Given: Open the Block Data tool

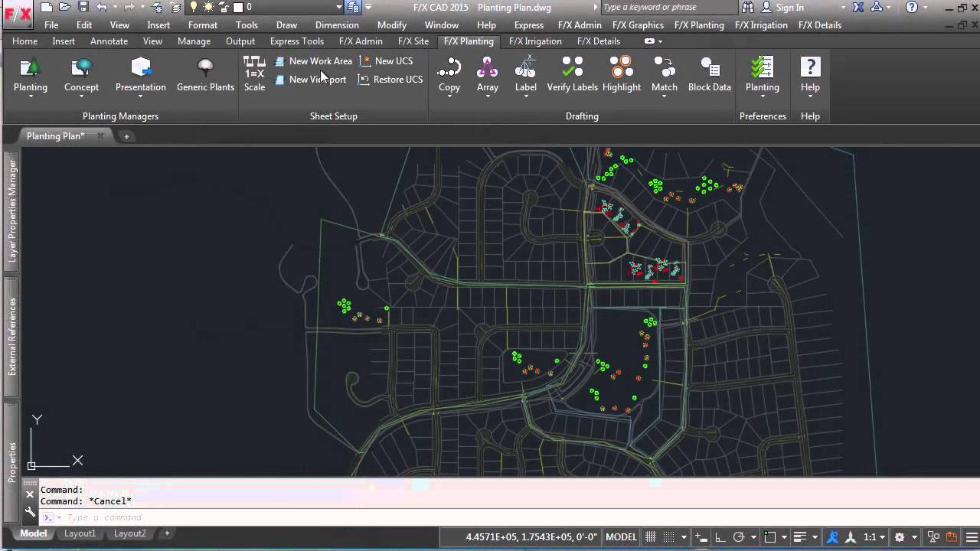Looking at the screenshot, I should pos(710,74).
